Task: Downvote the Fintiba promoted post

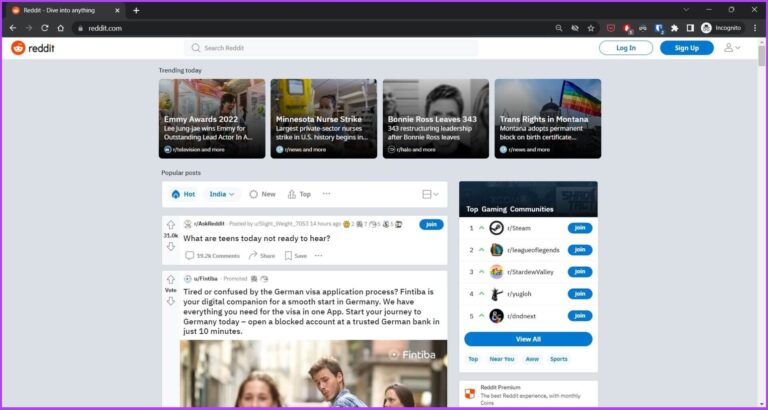Action: tap(170, 301)
